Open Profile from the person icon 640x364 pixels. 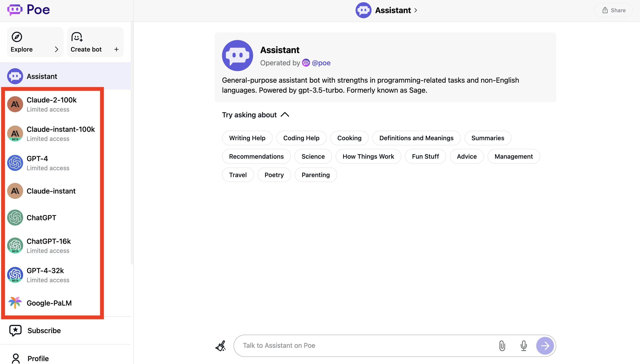pyautogui.click(x=16, y=358)
